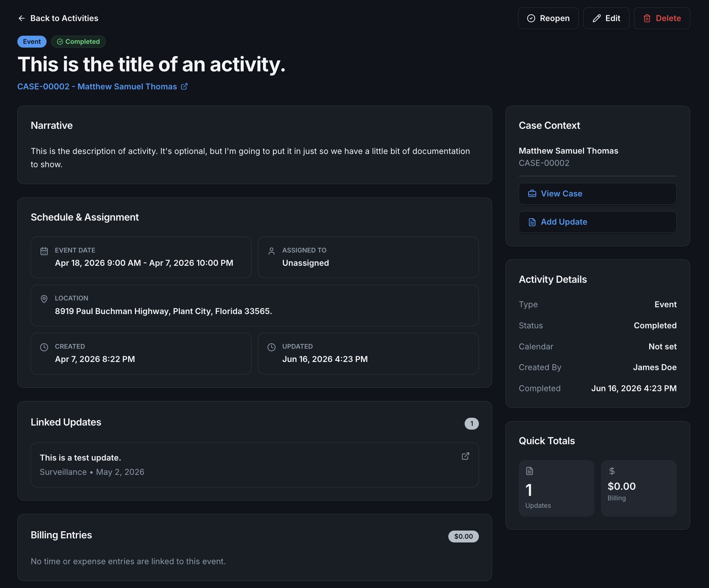
Task: Click updated date in Schedule & Assignment
Action: 325,359
